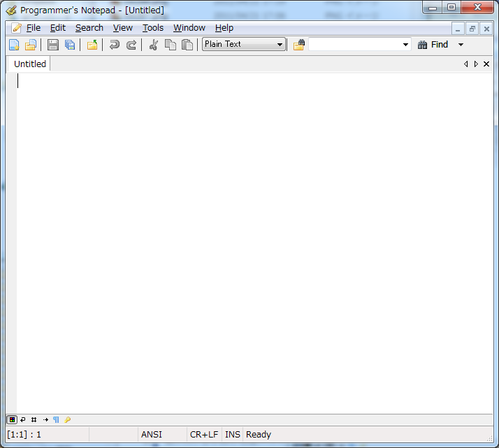Click the Redo toolbar icon

[131, 45]
